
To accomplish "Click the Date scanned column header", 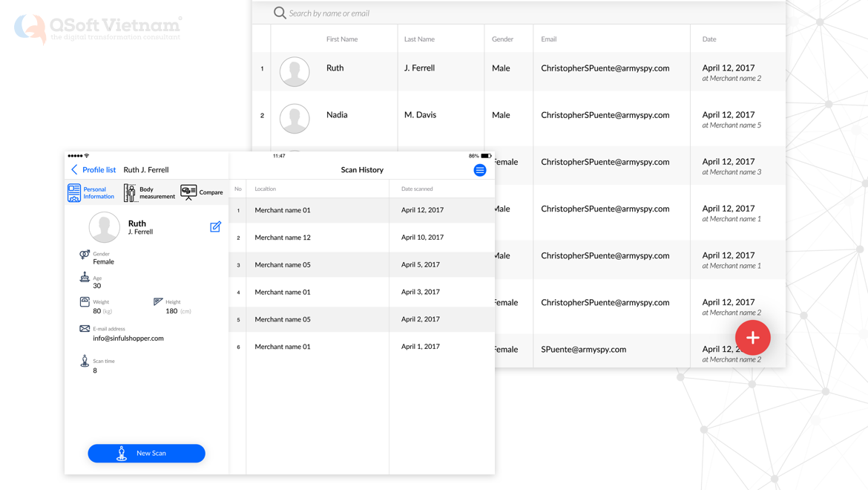I will 417,189.
